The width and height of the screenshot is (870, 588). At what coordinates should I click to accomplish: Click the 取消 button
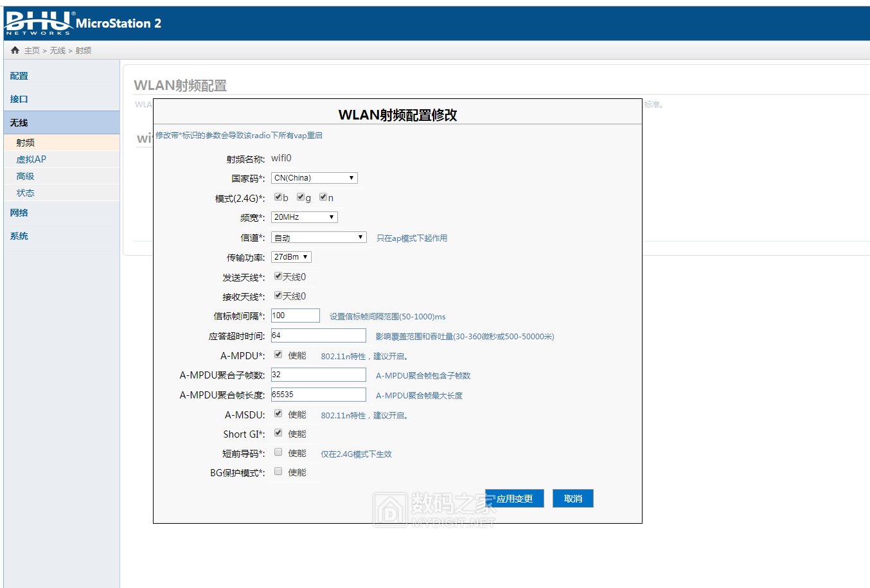[573, 497]
